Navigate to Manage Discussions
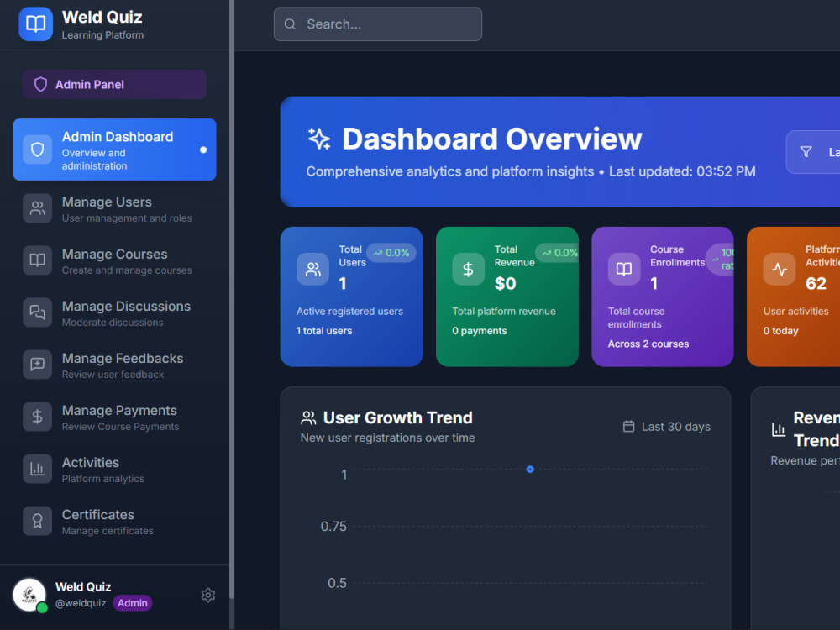 114,312
